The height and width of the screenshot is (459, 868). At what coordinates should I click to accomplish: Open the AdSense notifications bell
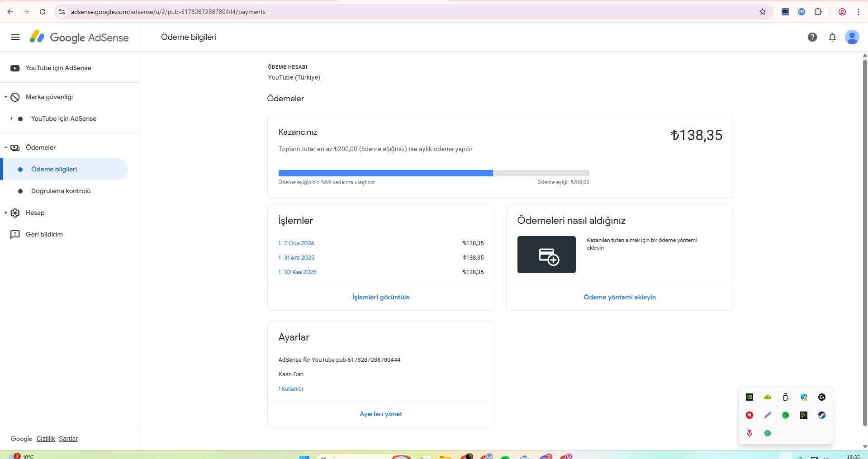pos(832,37)
